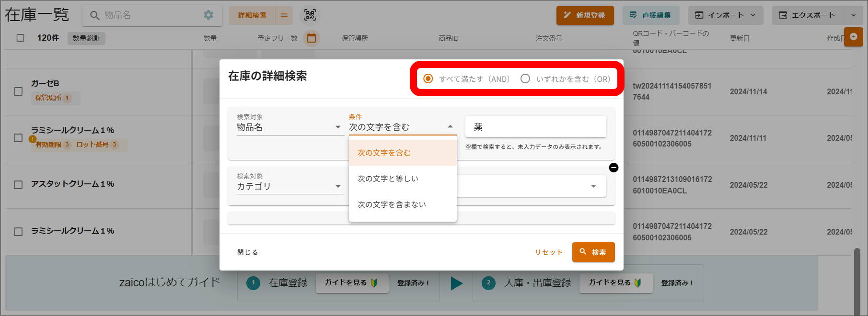Click the ロット番号 tag

[97, 145]
